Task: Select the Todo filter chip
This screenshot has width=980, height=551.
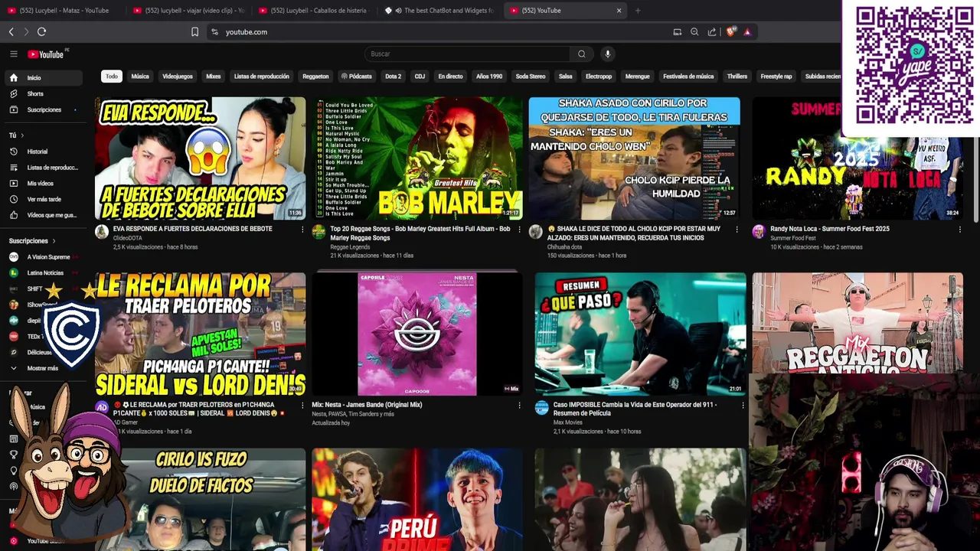Action: [112, 77]
